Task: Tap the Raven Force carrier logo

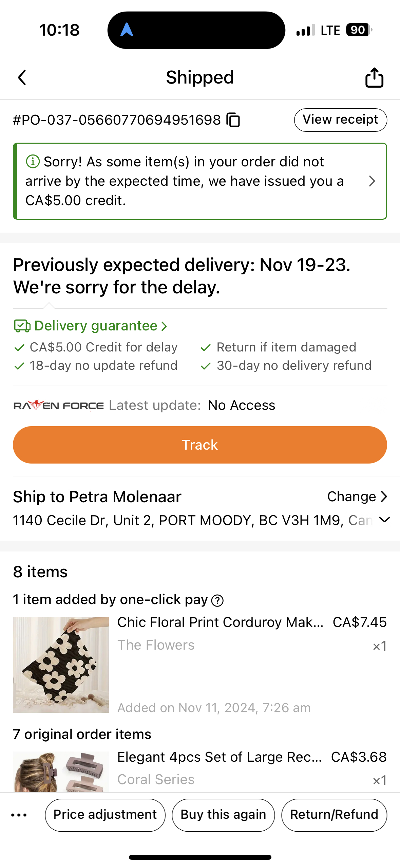Action: pos(58,405)
